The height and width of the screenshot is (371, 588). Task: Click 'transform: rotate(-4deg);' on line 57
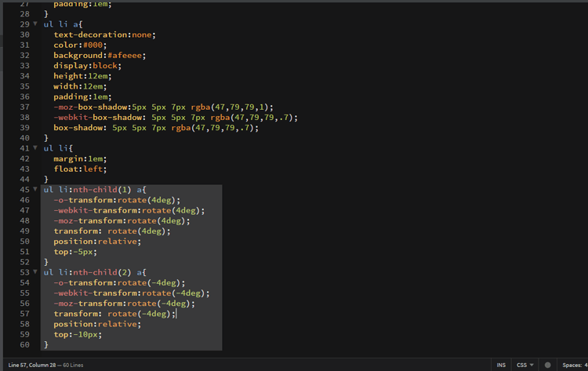click(114, 314)
